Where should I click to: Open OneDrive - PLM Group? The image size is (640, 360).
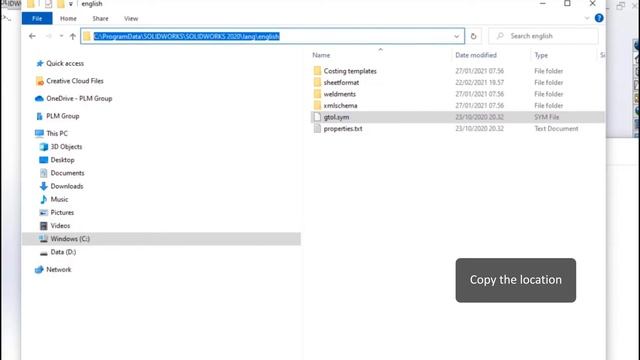tap(79, 99)
